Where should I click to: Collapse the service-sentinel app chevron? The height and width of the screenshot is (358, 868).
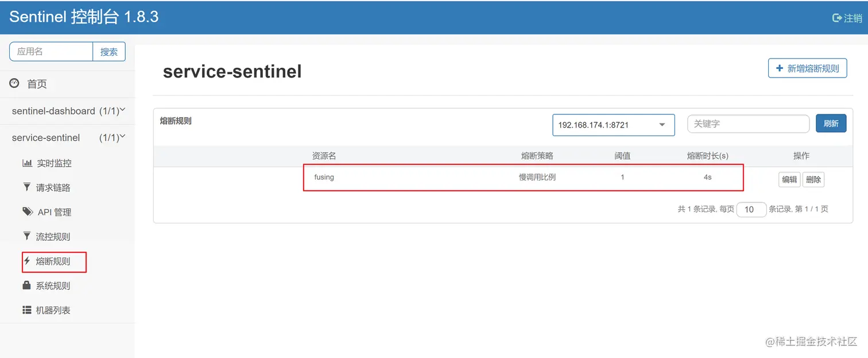(x=122, y=137)
